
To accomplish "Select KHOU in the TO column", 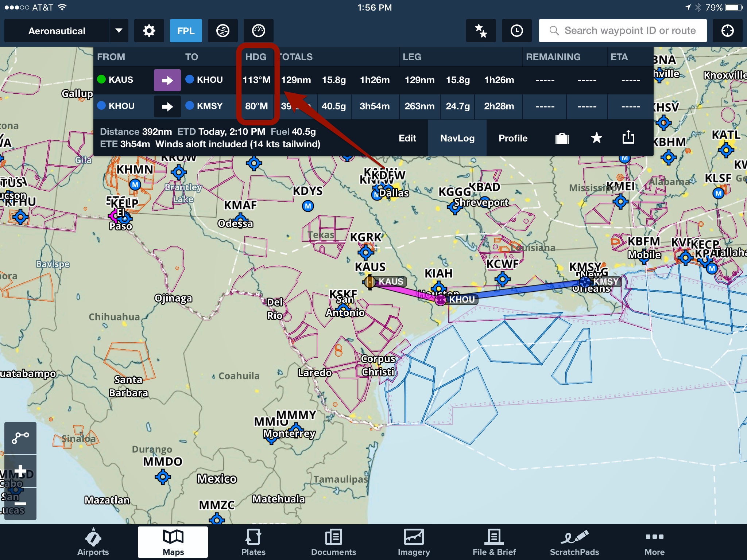I will (x=204, y=79).
